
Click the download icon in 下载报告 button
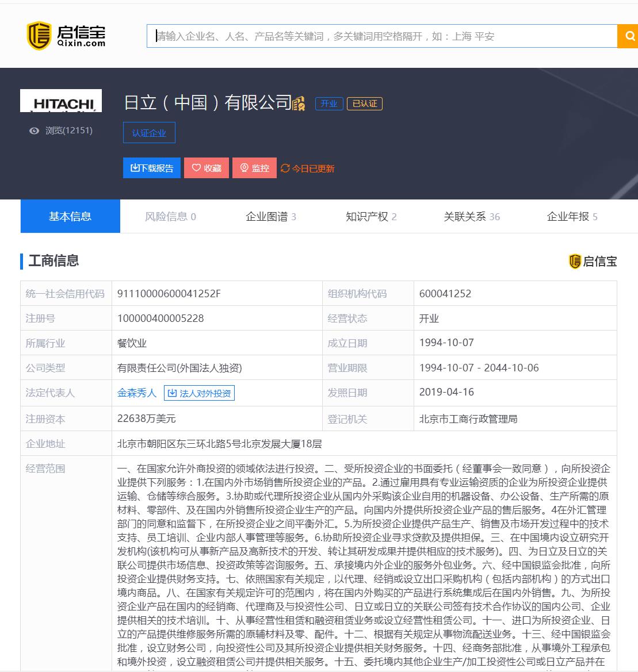[134, 168]
